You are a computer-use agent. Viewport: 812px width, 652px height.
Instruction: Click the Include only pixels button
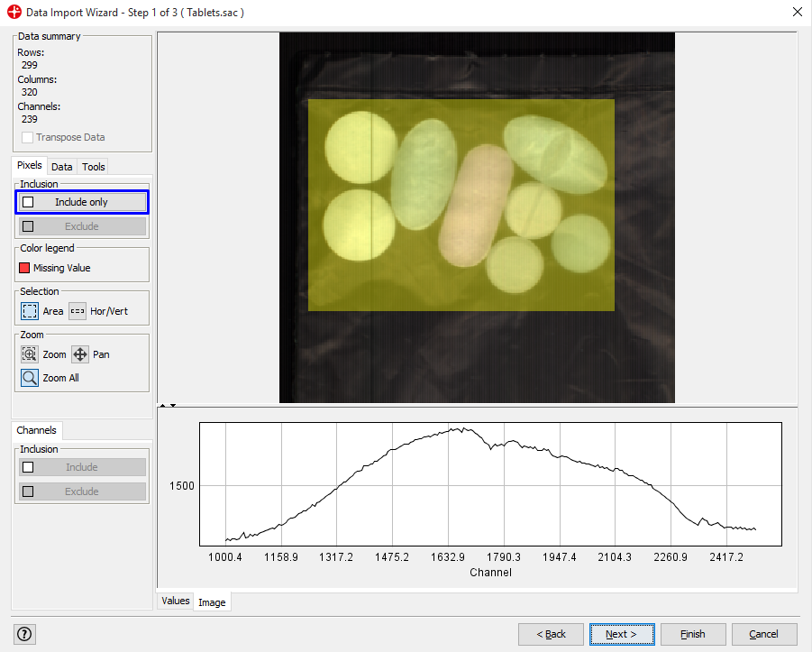(82, 202)
